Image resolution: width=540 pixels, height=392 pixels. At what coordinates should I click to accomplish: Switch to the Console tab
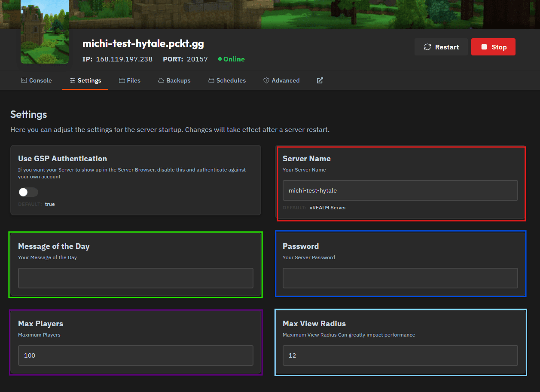point(37,80)
